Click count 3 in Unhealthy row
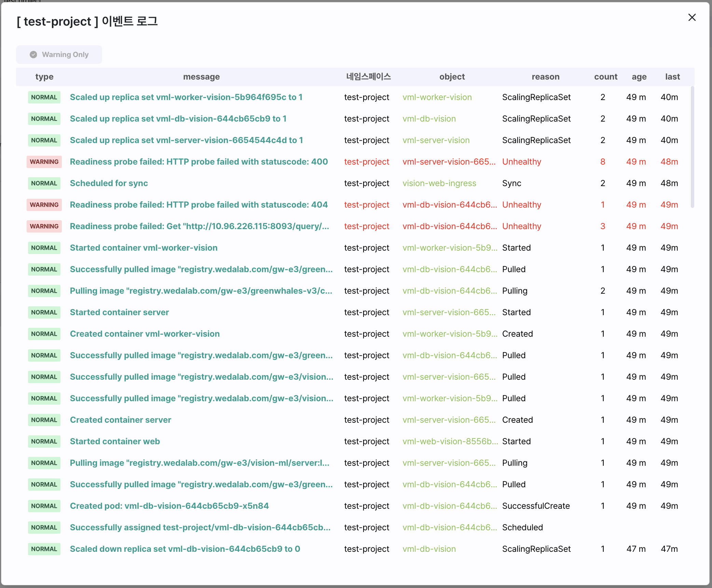 pos(603,226)
